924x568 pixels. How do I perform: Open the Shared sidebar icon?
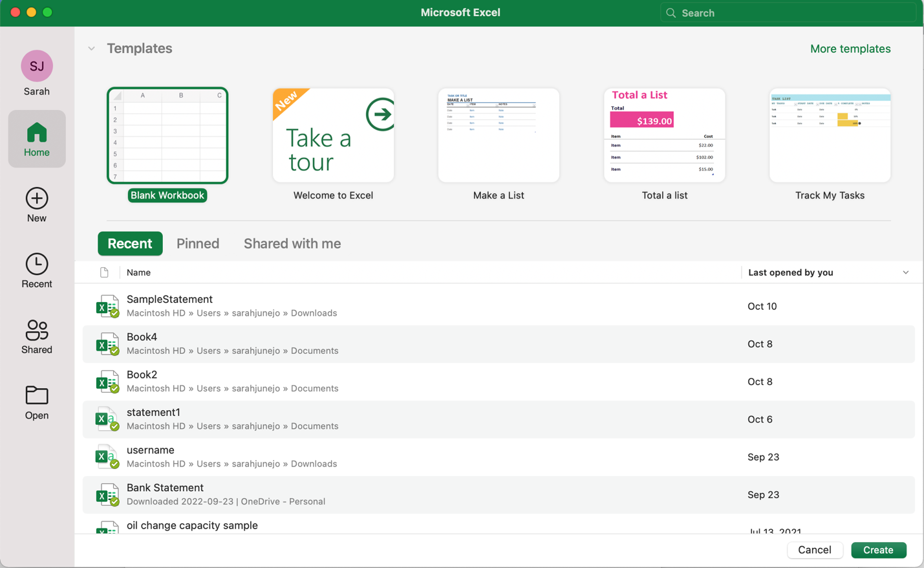(x=37, y=330)
